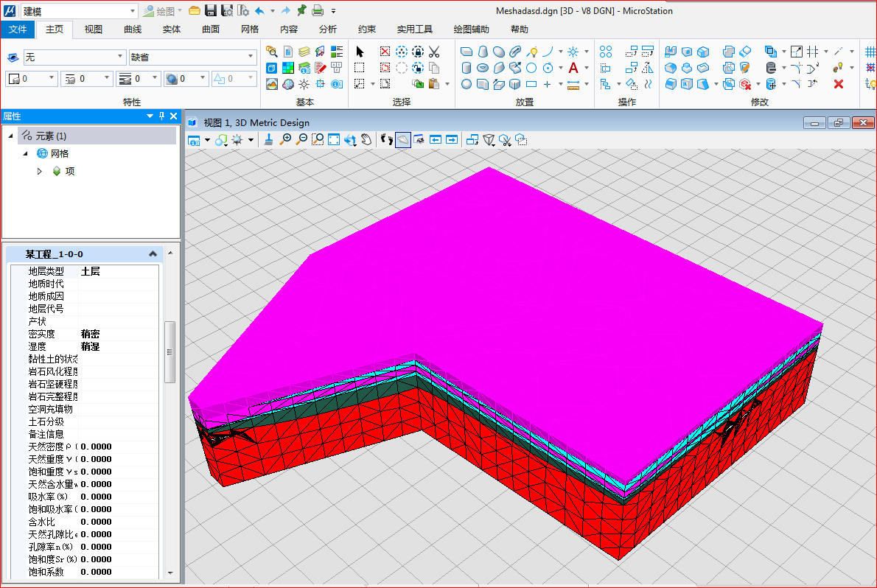Click the Measure Distance ruler tool

point(573,85)
